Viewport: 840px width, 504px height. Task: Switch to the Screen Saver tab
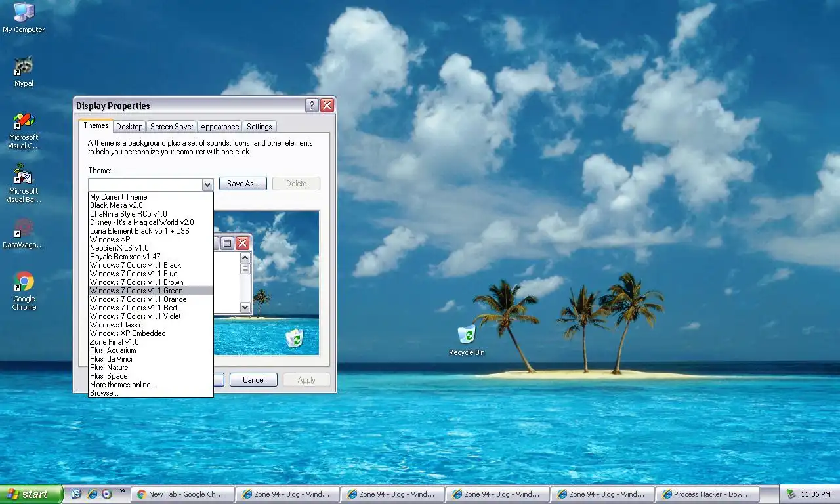click(171, 127)
